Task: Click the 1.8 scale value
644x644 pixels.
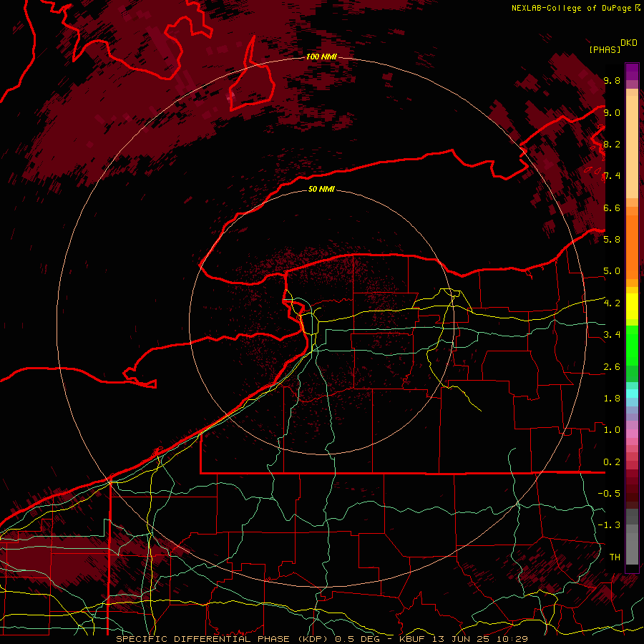Action: (612, 399)
